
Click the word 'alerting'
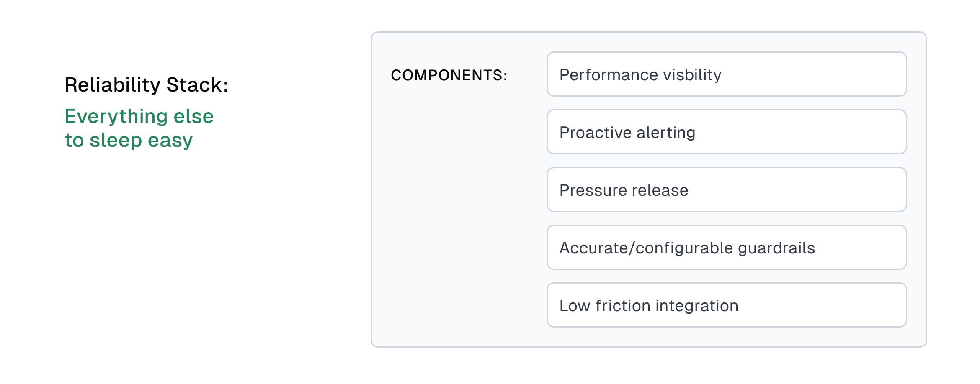click(666, 133)
